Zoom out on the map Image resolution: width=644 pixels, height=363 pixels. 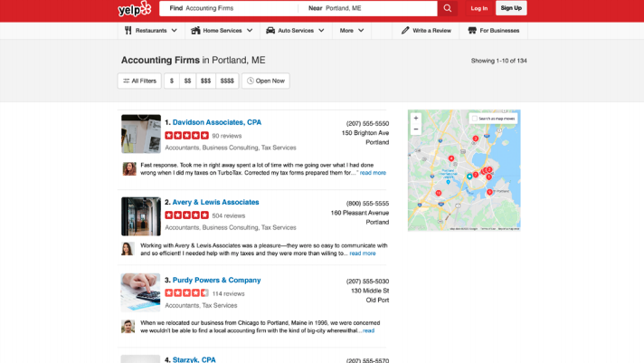click(x=416, y=129)
